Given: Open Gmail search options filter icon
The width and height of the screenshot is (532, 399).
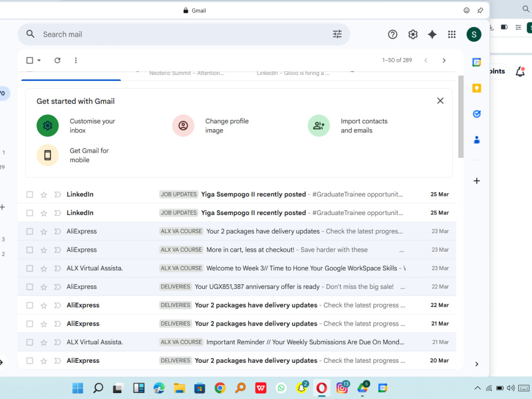Looking at the screenshot, I should pos(337,34).
